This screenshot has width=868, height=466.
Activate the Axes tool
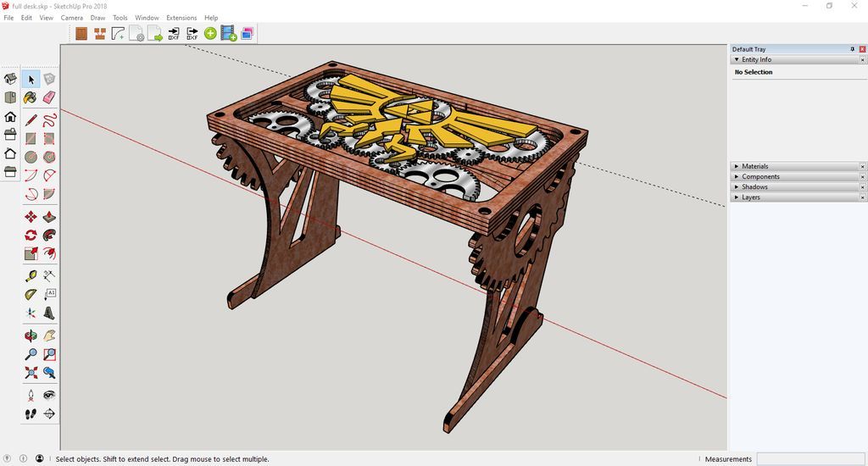31,313
